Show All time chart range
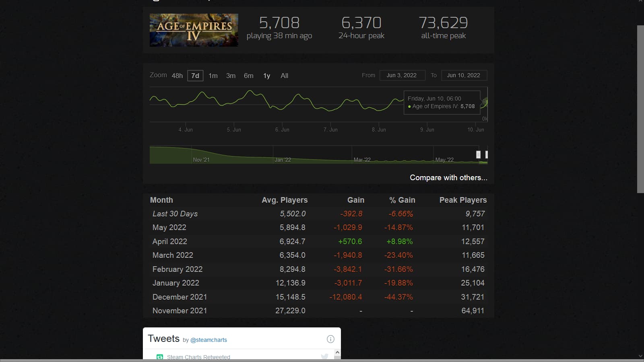644x362 pixels. click(284, 76)
